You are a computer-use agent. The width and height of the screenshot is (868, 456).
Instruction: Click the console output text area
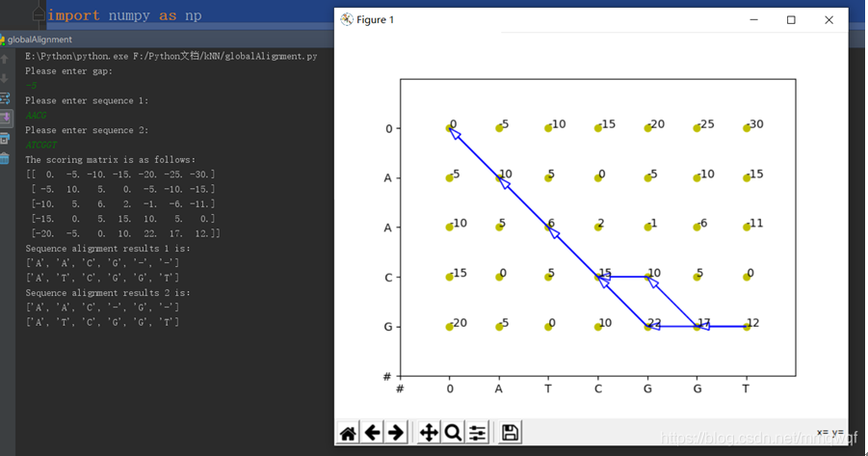[x=174, y=250]
